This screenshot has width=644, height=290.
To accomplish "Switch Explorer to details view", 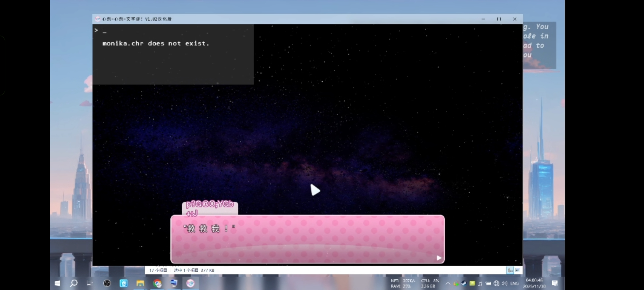I will [510, 270].
